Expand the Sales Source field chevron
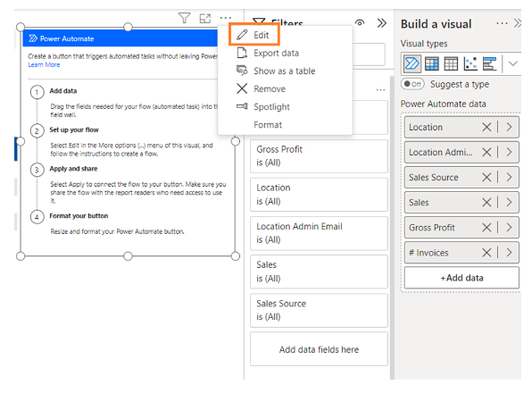 (509, 178)
